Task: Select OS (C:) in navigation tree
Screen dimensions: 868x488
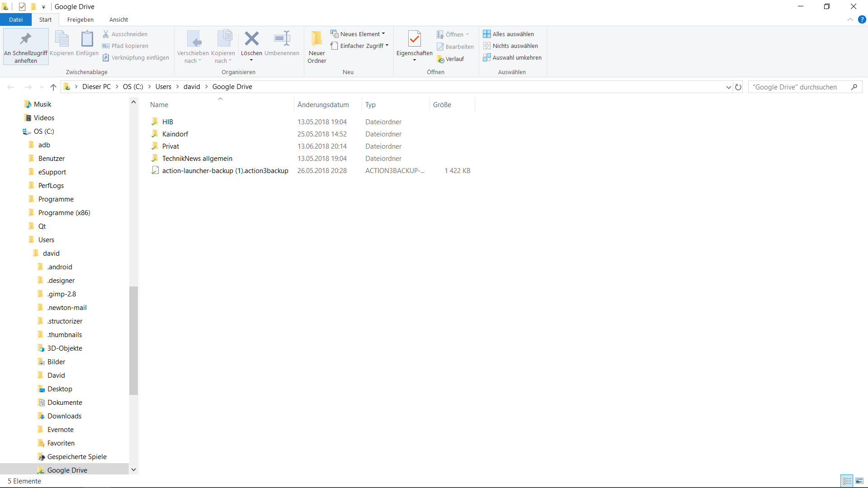Action: 43,131
